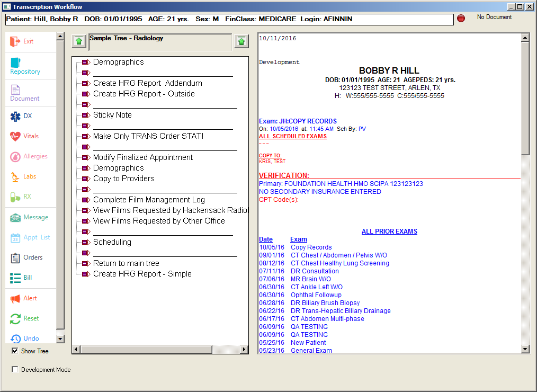This screenshot has width=537, height=392.
Task: Select the DX diagnosis icon
Action: tap(15, 116)
